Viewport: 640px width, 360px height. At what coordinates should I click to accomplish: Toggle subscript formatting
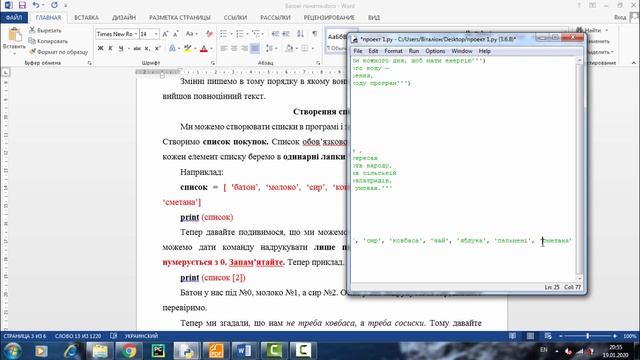[x=147, y=49]
